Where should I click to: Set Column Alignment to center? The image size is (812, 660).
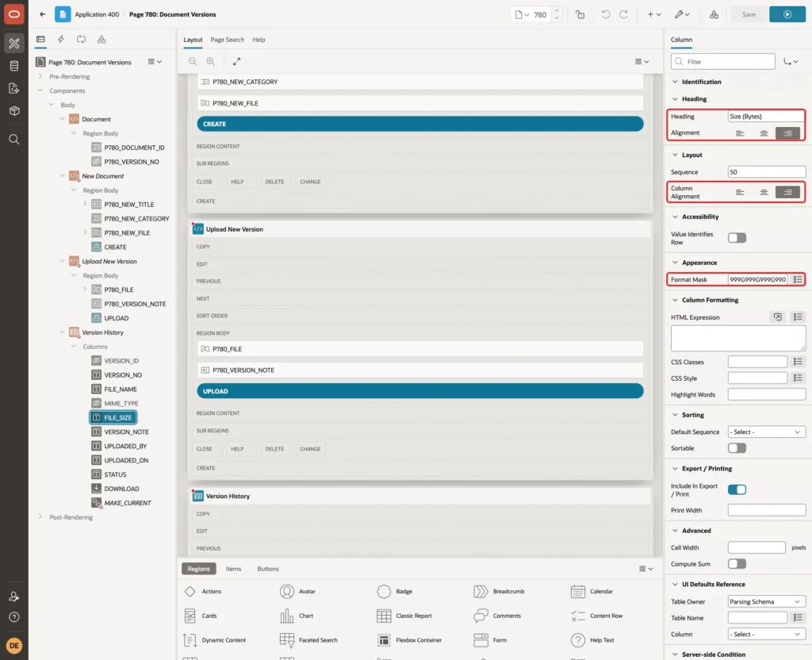[x=764, y=192]
